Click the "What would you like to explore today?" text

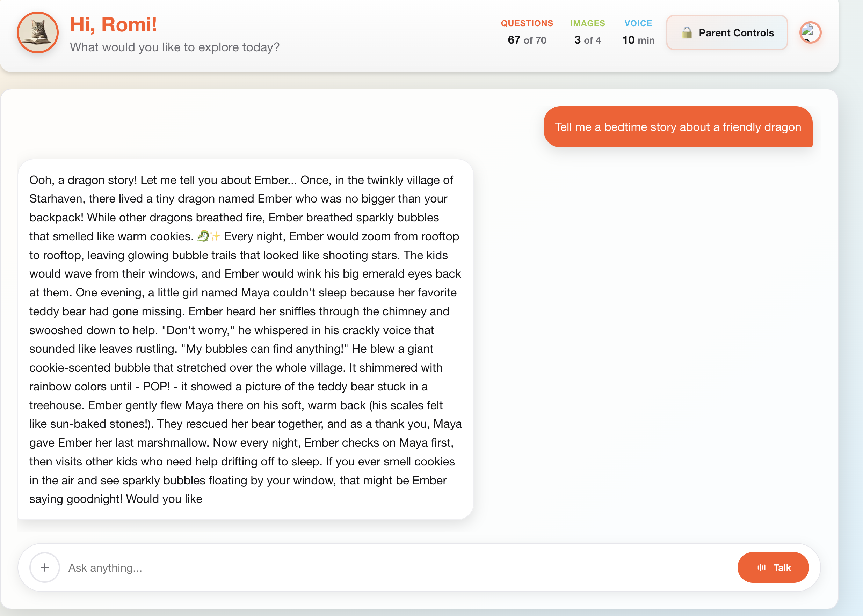point(175,47)
